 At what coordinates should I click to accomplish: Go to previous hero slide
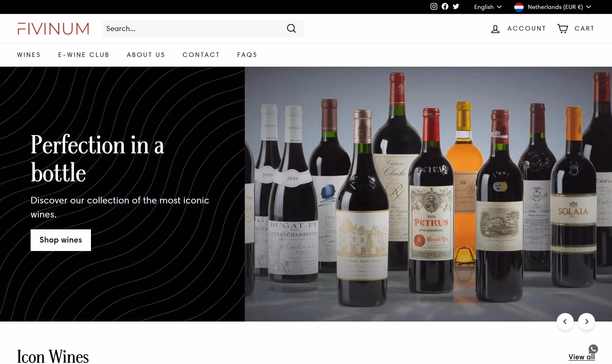[565, 322]
